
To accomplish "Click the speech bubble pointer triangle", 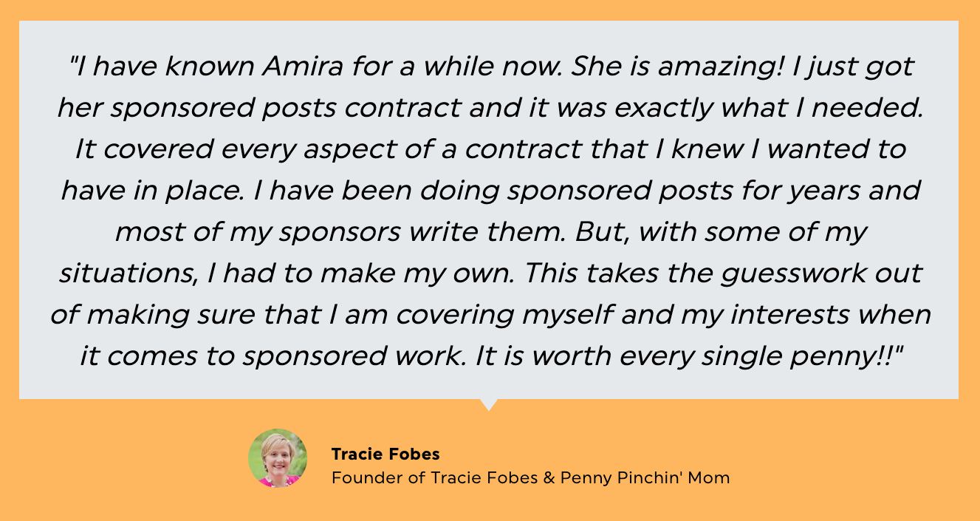I will tap(488, 404).
